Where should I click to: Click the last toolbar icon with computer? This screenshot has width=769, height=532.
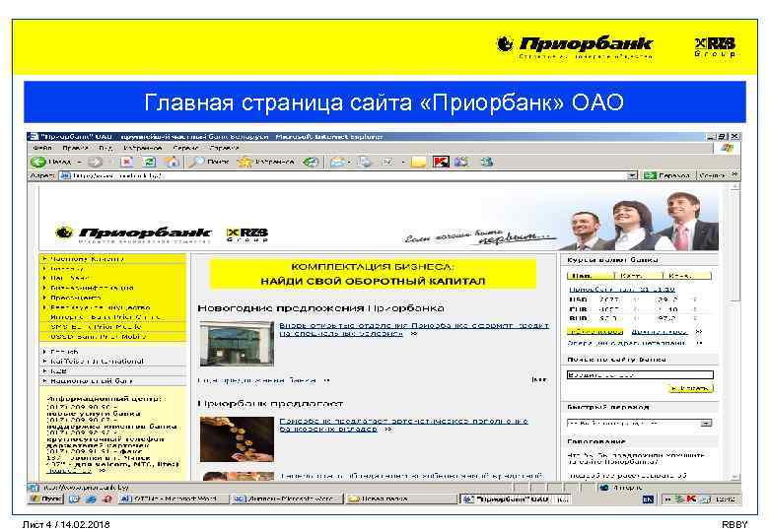point(486,162)
